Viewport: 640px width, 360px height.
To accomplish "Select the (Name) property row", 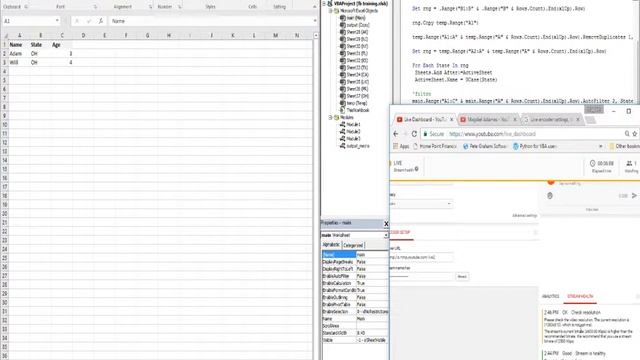I will (355, 255).
